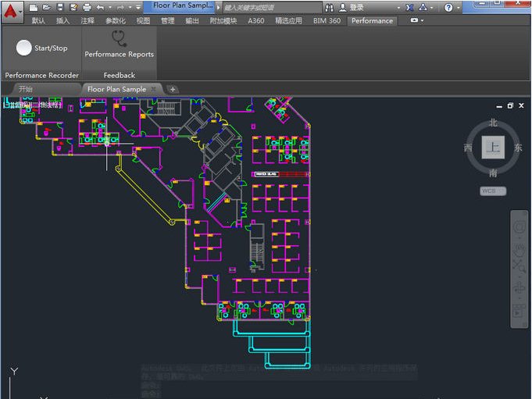The image size is (532, 399).
Task: Click the New file icon in quick access toolbar
Action: (x=34, y=7)
